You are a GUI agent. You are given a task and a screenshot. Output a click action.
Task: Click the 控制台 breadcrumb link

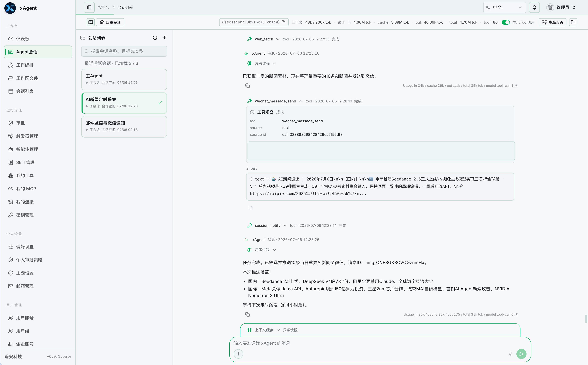pos(103,7)
